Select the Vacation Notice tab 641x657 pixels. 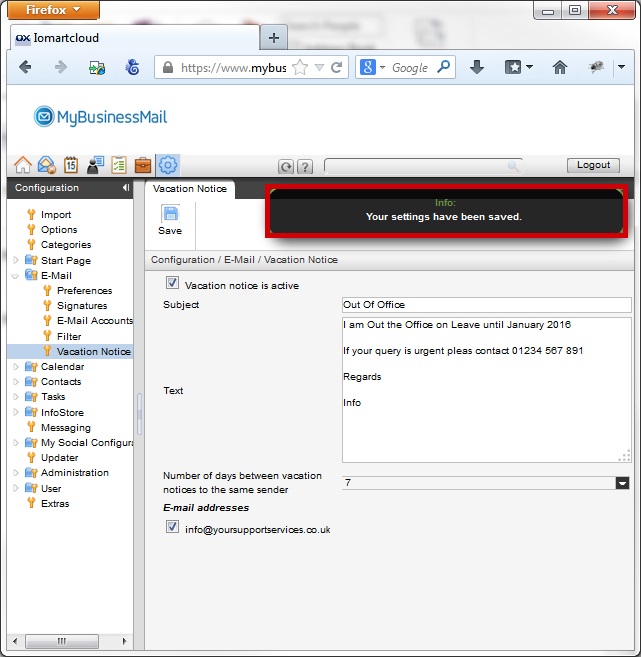tap(190, 189)
